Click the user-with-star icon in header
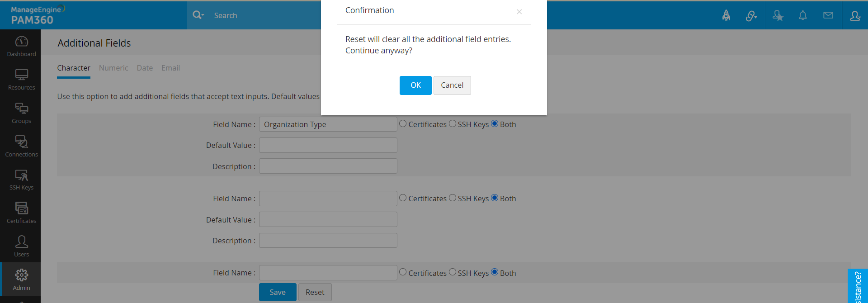The height and width of the screenshot is (303, 868). 778,16
